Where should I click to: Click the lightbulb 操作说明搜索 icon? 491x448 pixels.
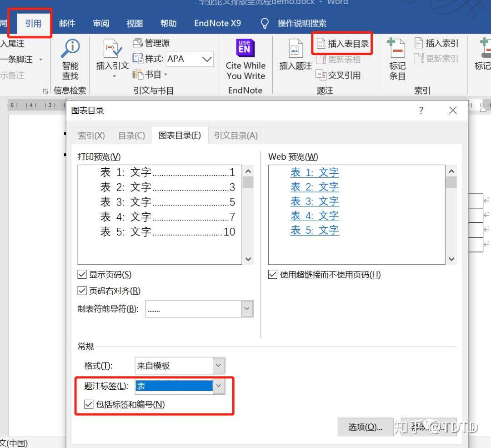[x=265, y=24]
